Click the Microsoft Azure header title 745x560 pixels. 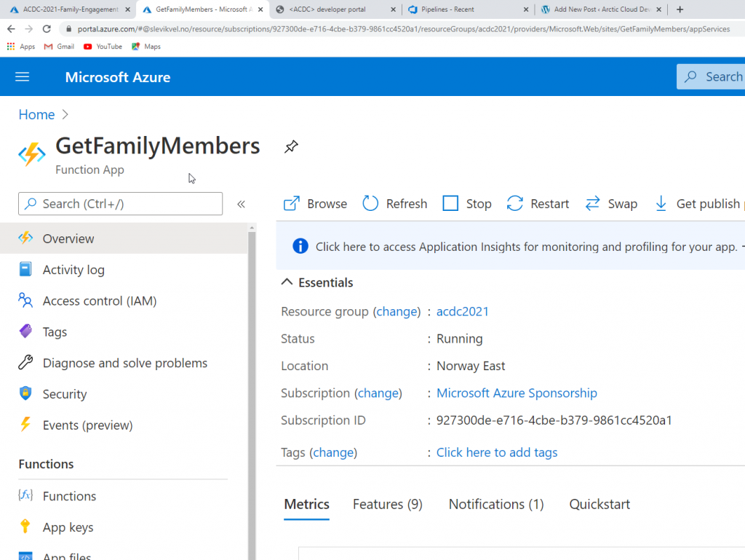point(118,77)
